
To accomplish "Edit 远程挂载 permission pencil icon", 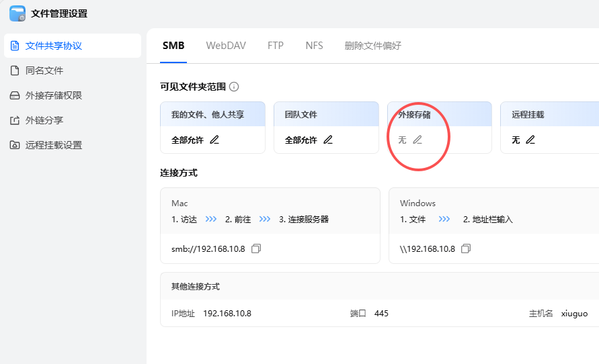I will (530, 140).
